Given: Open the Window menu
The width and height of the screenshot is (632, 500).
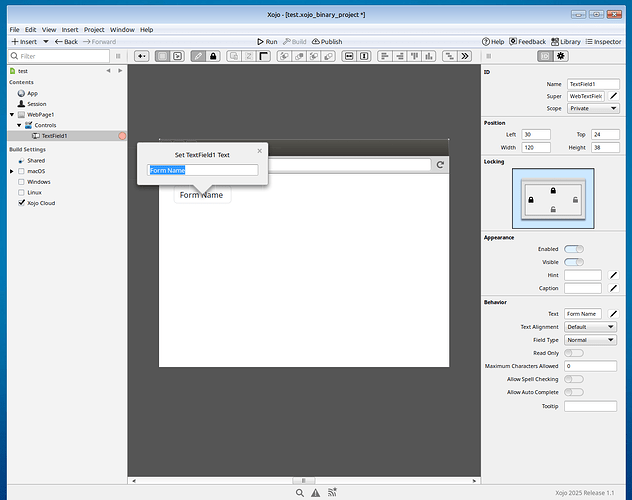Looking at the screenshot, I should pos(123,29).
